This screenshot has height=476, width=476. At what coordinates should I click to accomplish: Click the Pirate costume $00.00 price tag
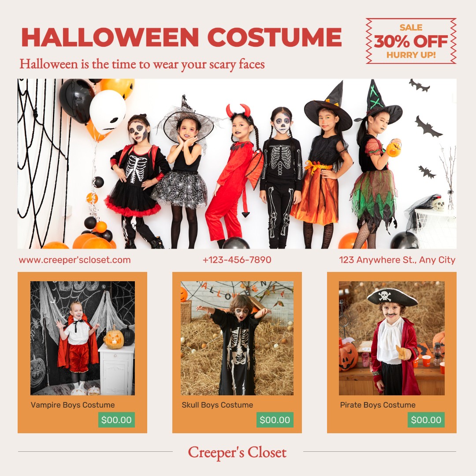[x=426, y=420]
